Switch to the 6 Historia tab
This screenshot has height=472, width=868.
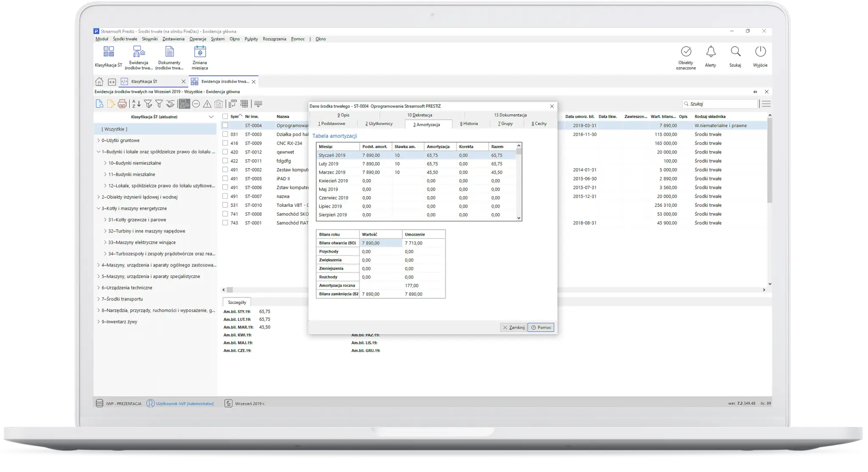(469, 124)
